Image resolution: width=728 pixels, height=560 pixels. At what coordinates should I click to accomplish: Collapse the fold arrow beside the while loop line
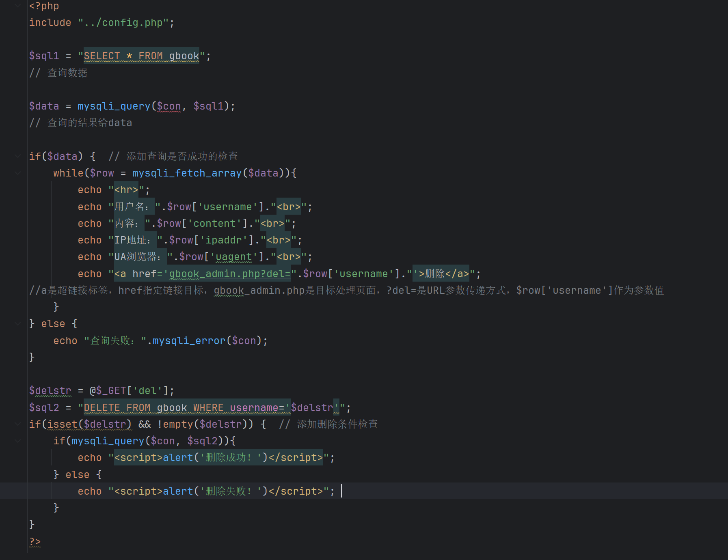point(17,173)
